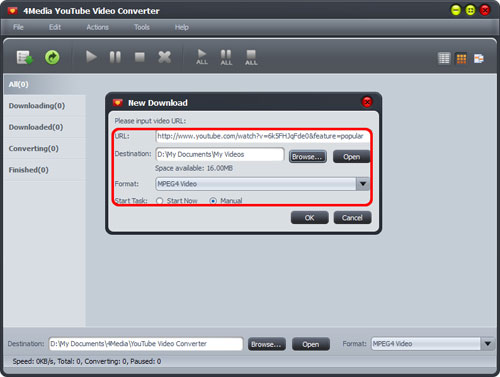Close the main application window
This screenshot has width=500, height=377.
pos(485,10)
